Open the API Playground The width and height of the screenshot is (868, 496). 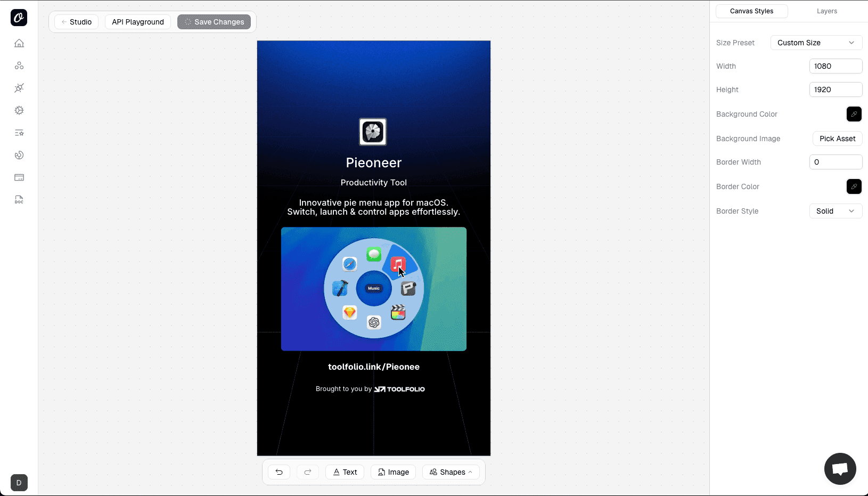138,22
